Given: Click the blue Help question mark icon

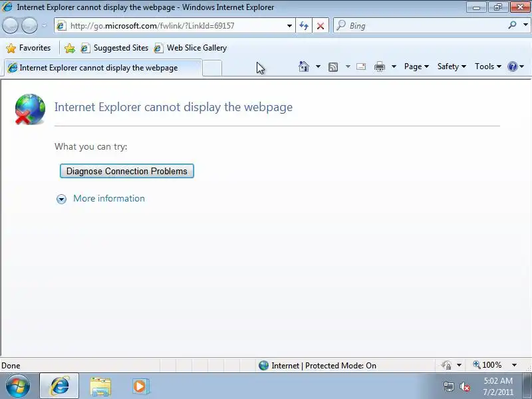Looking at the screenshot, I should tap(512, 66).
